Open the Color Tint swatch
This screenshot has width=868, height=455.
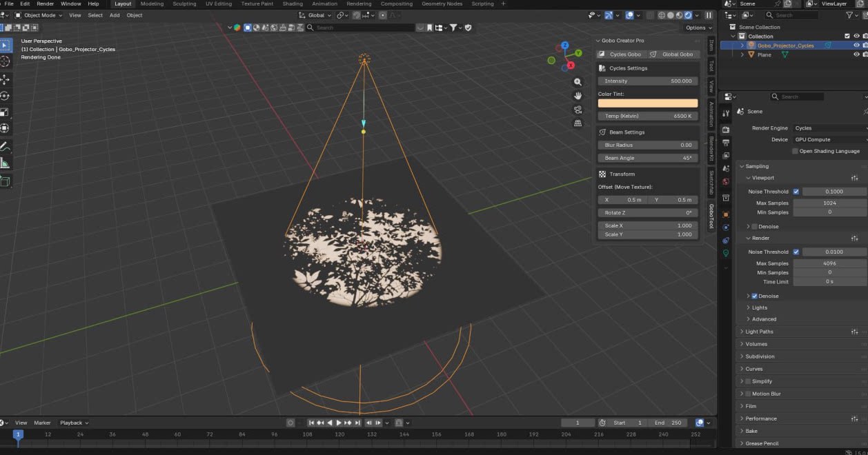click(x=647, y=103)
